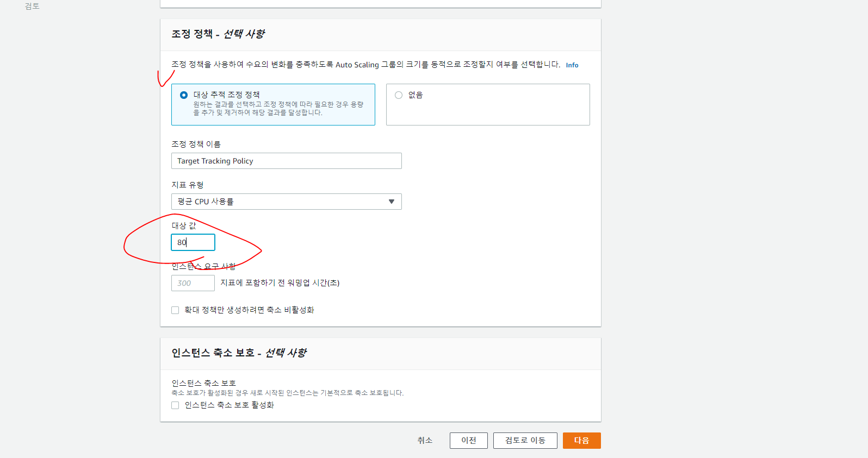The width and height of the screenshot is (868, 458).
Task: Check 확대 정책만 생성하려면 축소 비활성화 box
Action: [x=175, y=310]
